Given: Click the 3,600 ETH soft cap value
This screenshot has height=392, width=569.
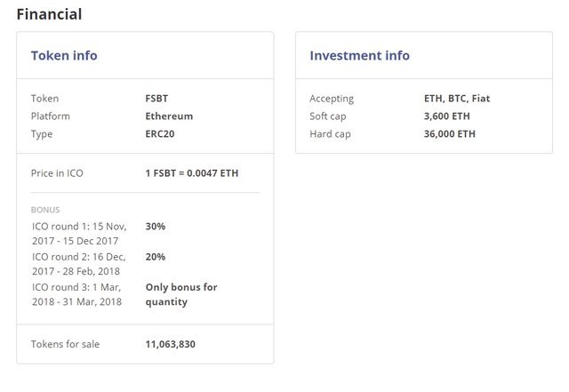Looking at the screenshot, I should tap(446, 116).
